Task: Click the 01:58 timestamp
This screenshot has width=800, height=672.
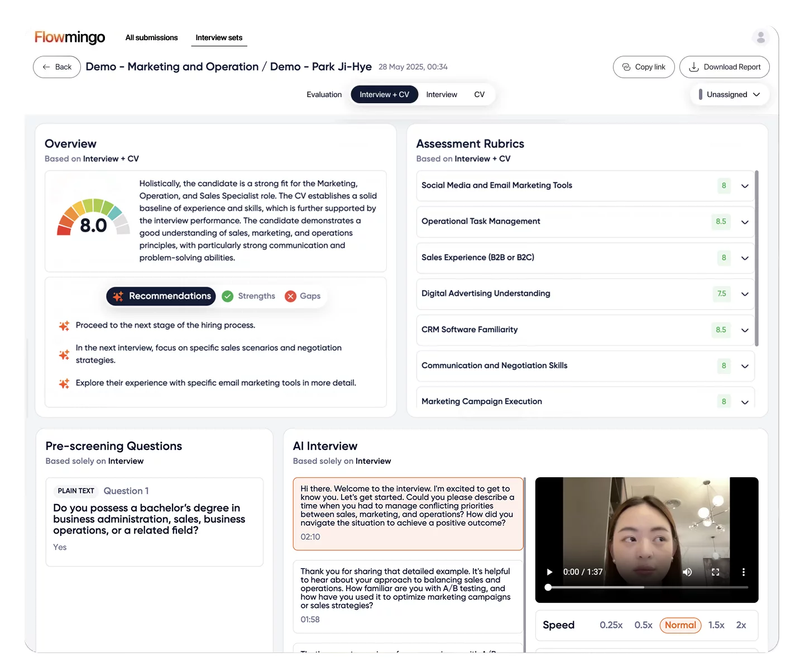Action: pyautogui.click(x=310, y=620)
